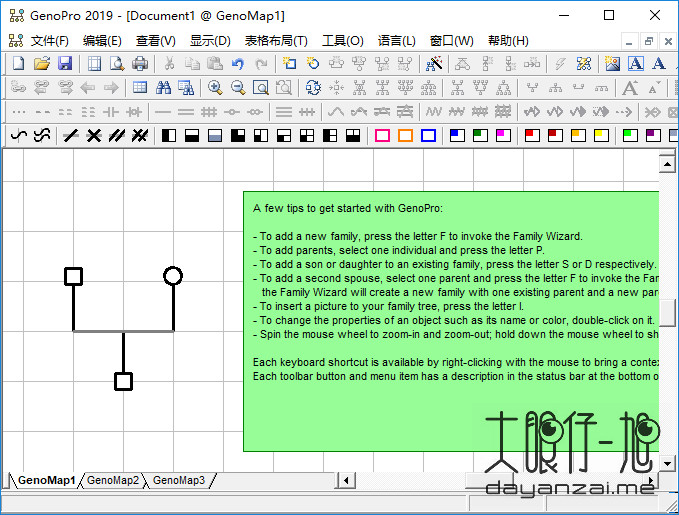
Task: Open the 表格布局(T) menu
Action: 276,41
